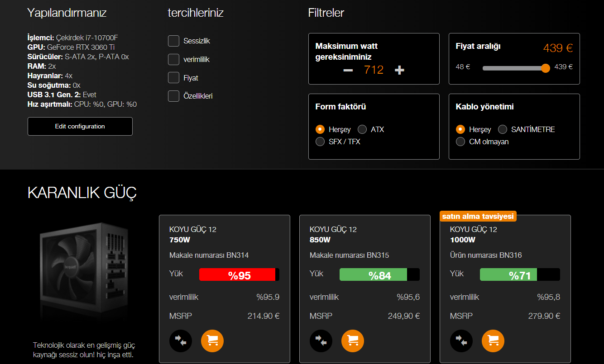Click the Yapılandırmanız heading
Image resolution: width=604 pixels, height=364 pixels.
pyautogui.click(x=67, y=13)
